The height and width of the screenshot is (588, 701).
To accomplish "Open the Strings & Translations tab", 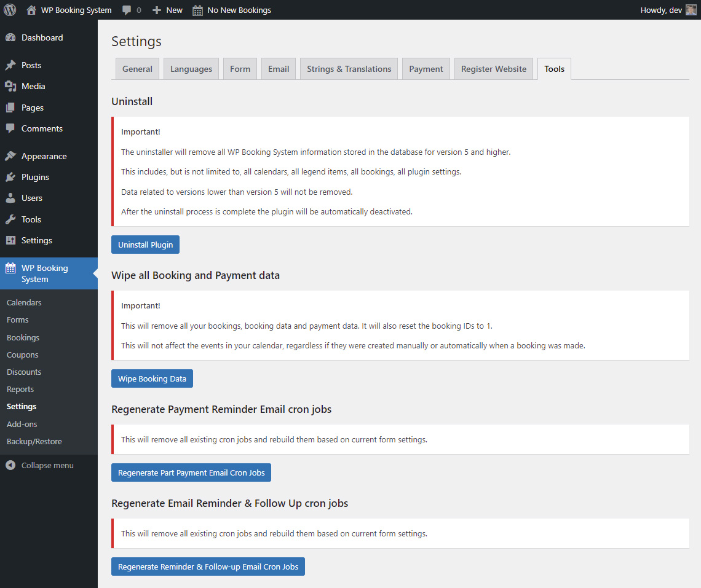I will pos(348,69).
